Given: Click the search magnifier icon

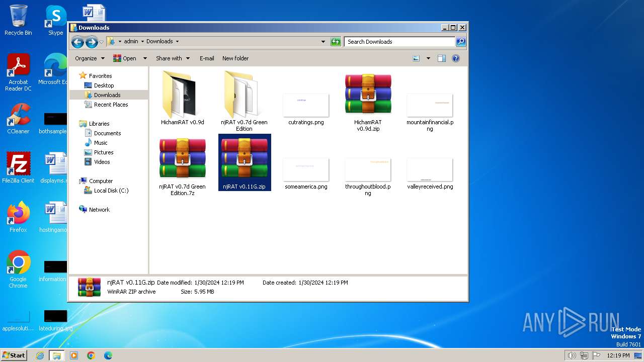Looking at the screenshot, I should (460, 42).
